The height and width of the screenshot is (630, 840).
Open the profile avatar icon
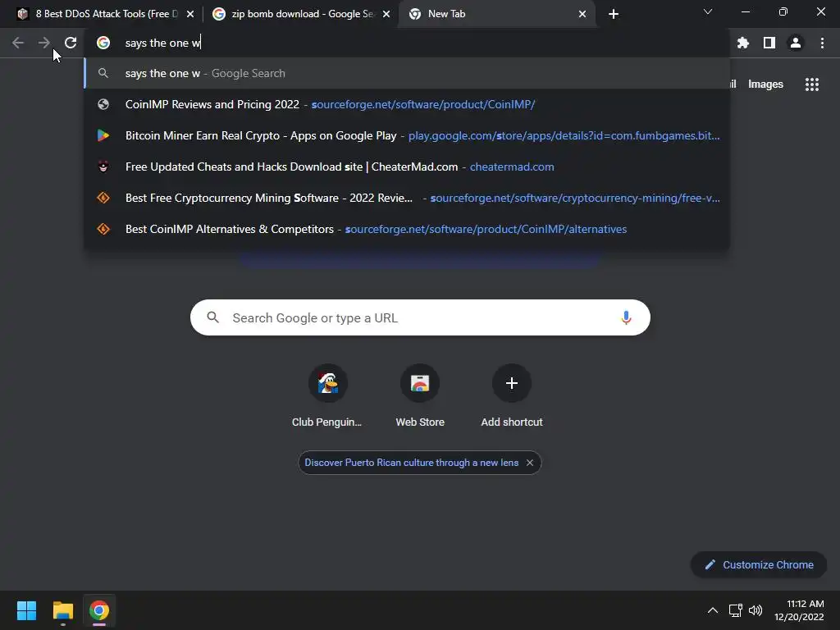[x=796, y=43]
